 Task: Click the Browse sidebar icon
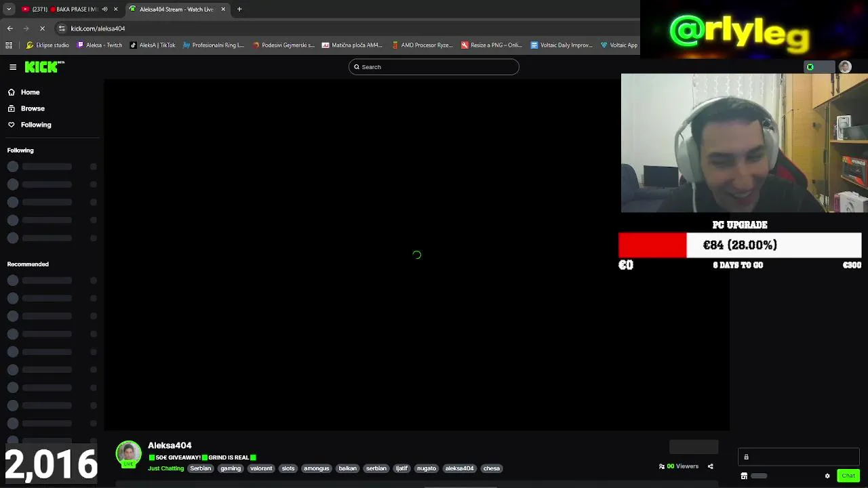pyautogui.click(x=12, y=108)
